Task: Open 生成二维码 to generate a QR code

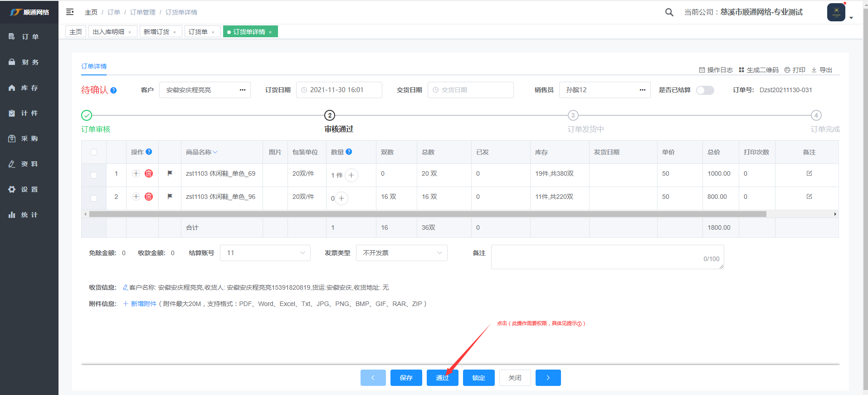Action: click(758, 70)
